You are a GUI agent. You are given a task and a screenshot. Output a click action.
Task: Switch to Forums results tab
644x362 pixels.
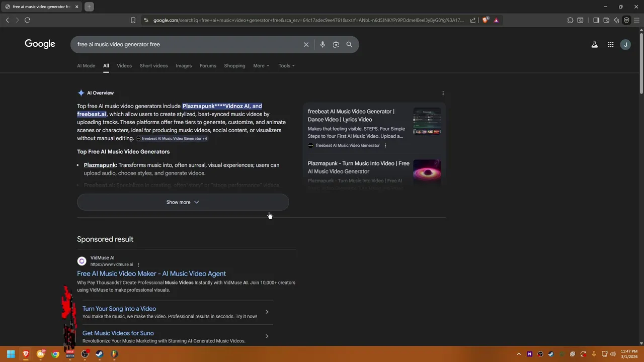(208, 66)
